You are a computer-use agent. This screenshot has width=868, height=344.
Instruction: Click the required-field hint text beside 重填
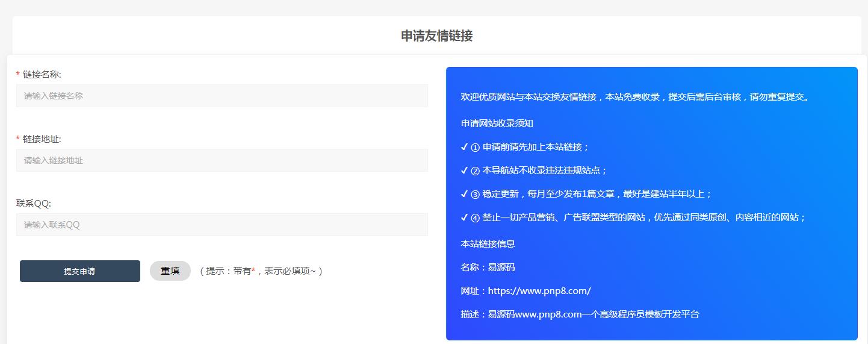[x=261, y=271]
